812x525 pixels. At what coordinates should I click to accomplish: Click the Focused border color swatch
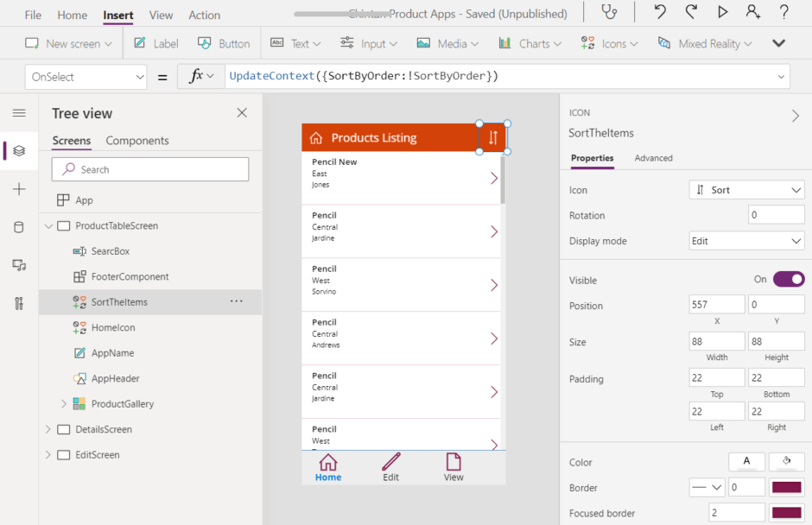(x=786, y=513)
